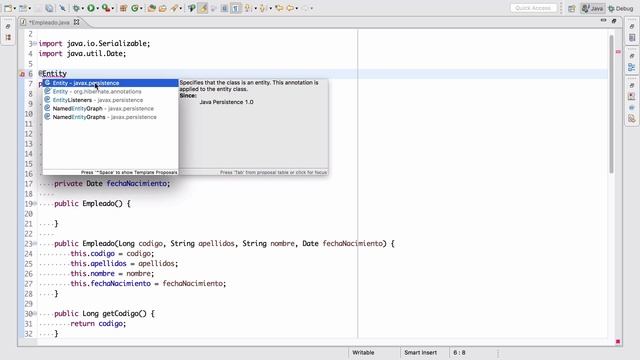Open the Debug configurations dropdown arrow
Viewport: 640px width, 360px height.
coord(82,8)
